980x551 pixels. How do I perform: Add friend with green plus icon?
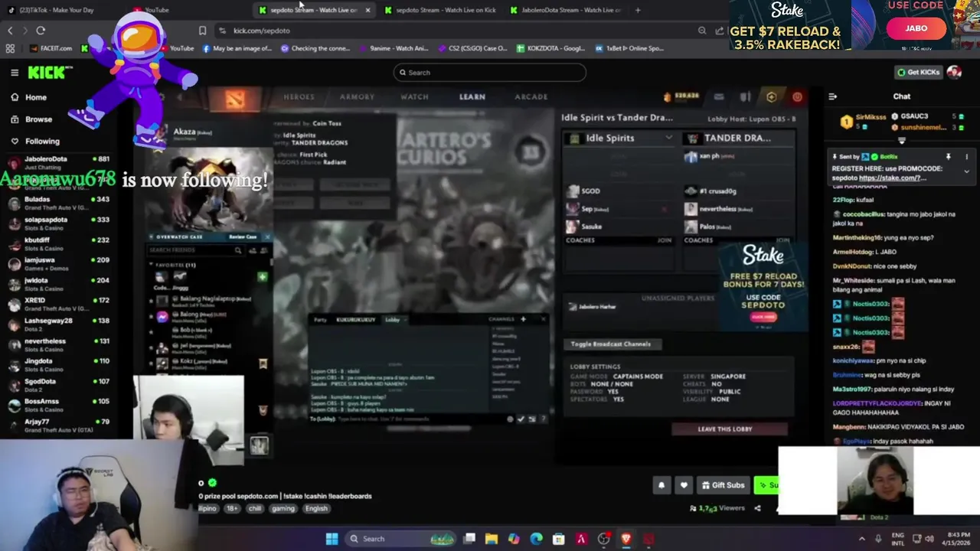[263, 276]
